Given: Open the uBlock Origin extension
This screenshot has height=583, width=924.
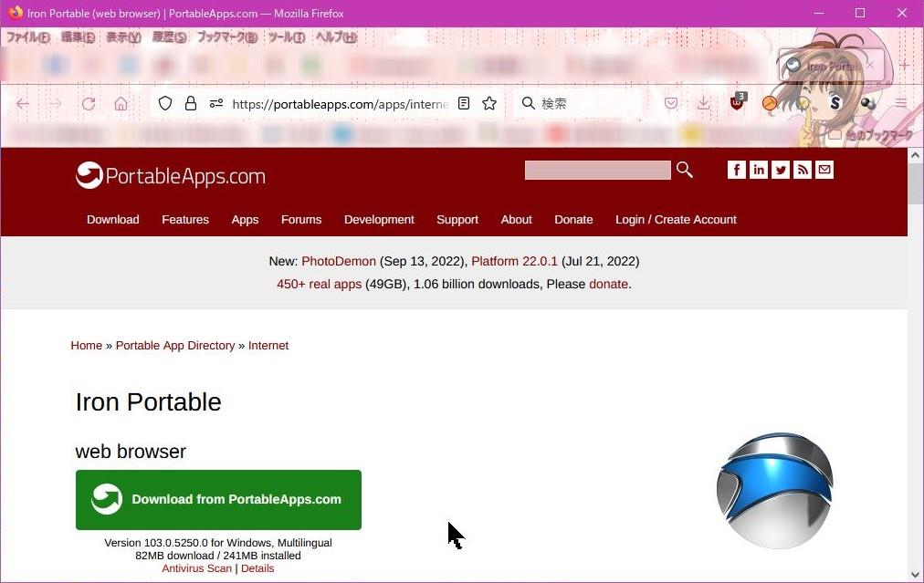Looking at the screenshot, I should pos(737,102).
